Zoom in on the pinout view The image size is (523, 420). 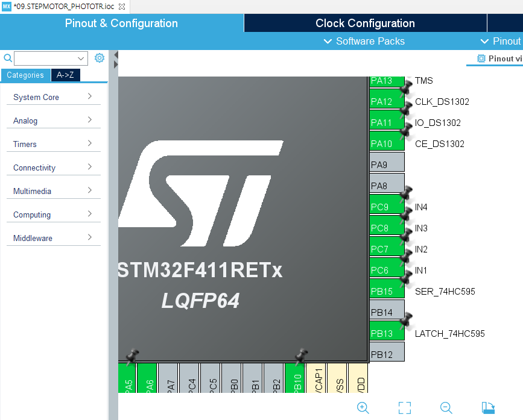tap(363, 408)
